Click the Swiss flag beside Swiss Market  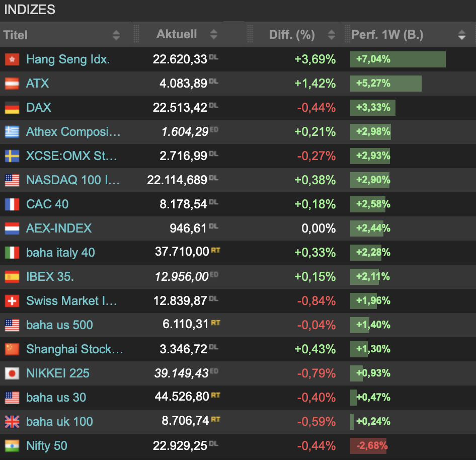(x=12, y=301)
